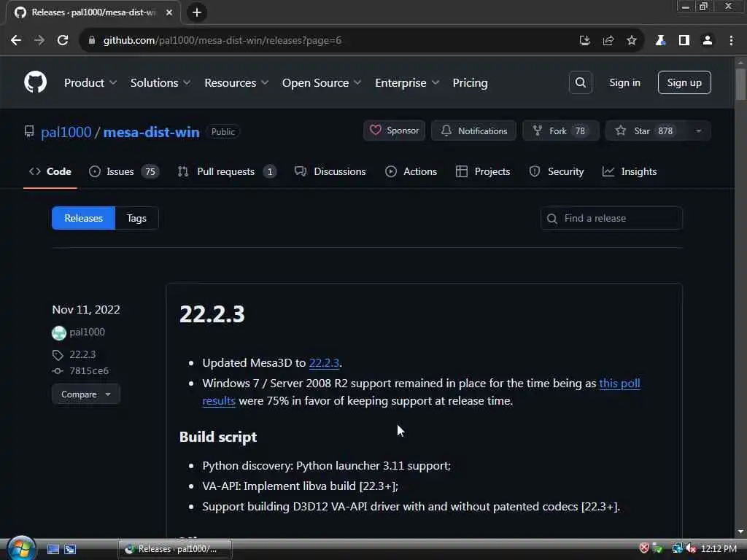Click the Show Desktop taskbar icon
Viewport: 747px width, 560px height.
(x=53, y=550)
